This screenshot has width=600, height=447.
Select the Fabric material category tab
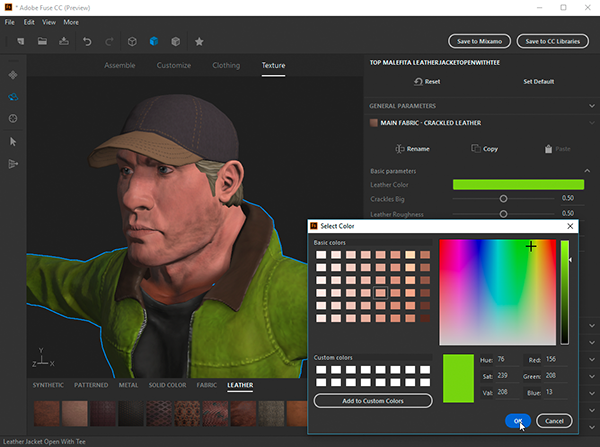pyautogui.click(x=207, y=385)
